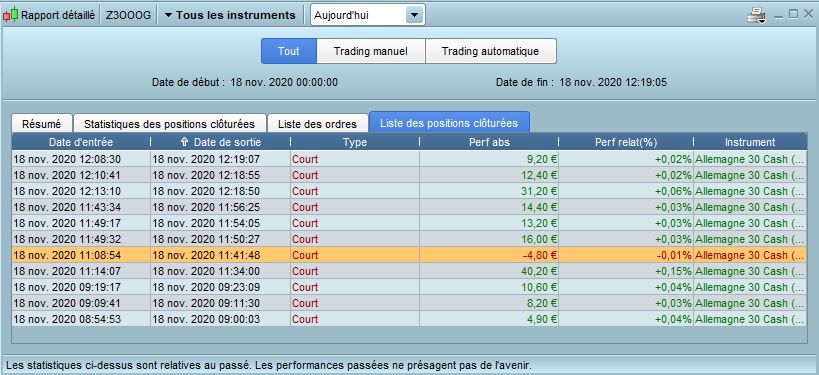Viewport: 819px width, 375px height.
Task: Sort by Type column header
Action: 355,142
